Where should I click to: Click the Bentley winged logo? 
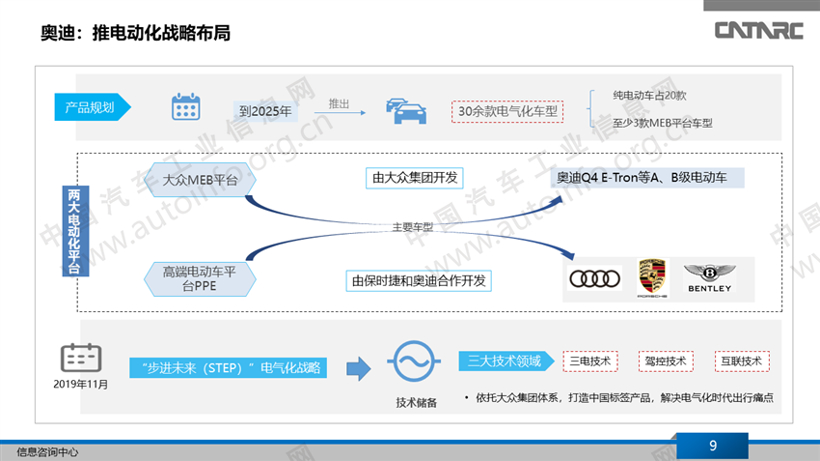click(708, 277)
